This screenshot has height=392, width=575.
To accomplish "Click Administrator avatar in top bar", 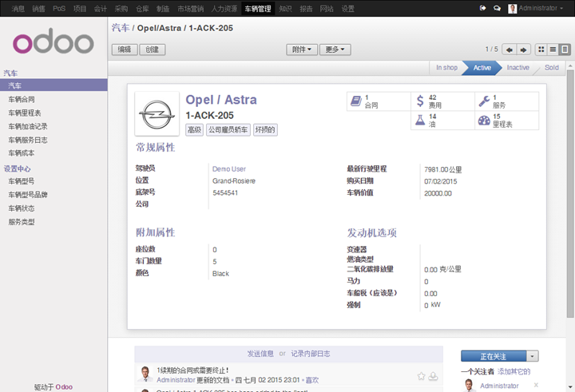I will 512,9.
